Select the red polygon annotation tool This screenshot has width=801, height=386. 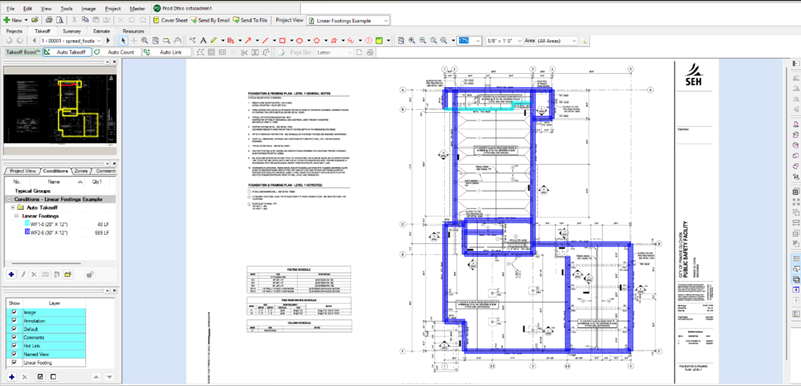click(317, 40)
